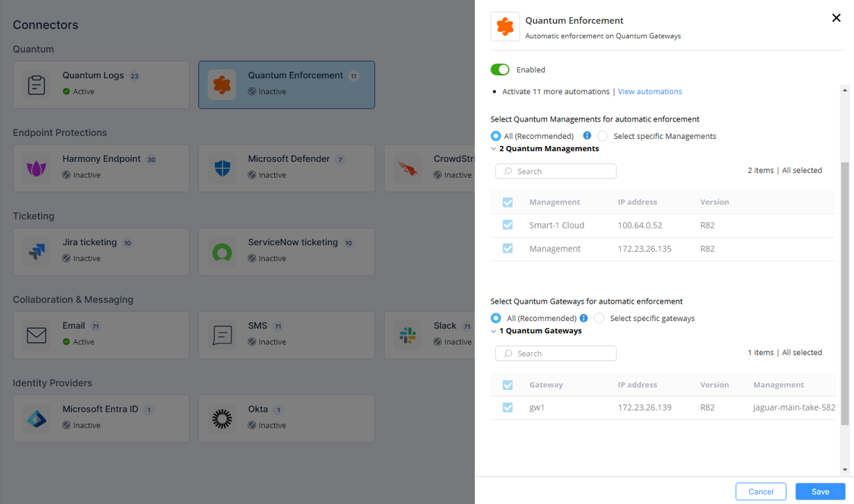Click info icon beside All (Recommended) gateways
854x504 pixels.
(583, 318)
